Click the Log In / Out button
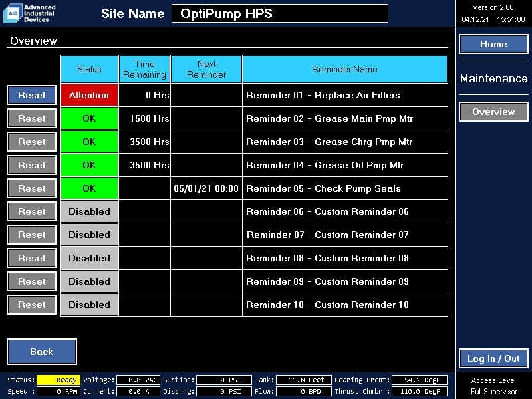Viewport: 532px width, 399px height. click(493, 358)
